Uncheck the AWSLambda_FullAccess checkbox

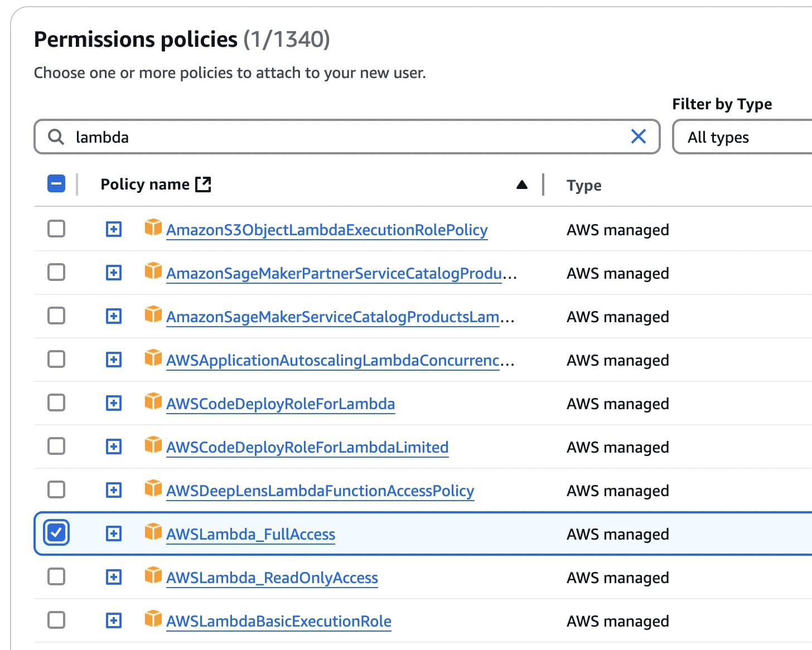click(56, 533)
